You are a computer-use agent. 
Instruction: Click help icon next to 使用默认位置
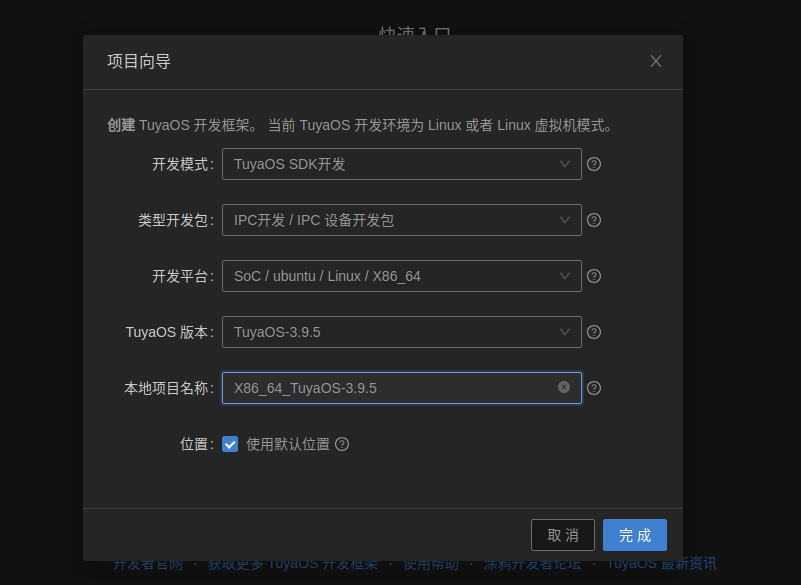342,444
